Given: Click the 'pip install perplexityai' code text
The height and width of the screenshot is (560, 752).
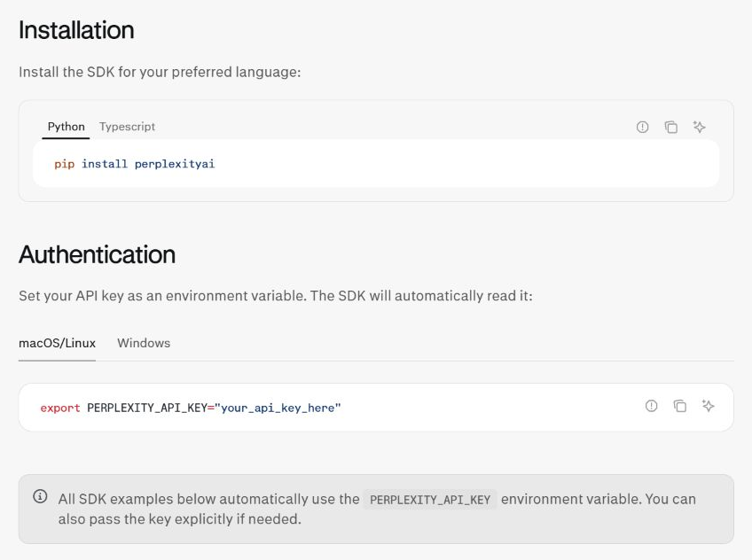Looking at the screenshot, I should pyautogui.click(x=135, y=164).
